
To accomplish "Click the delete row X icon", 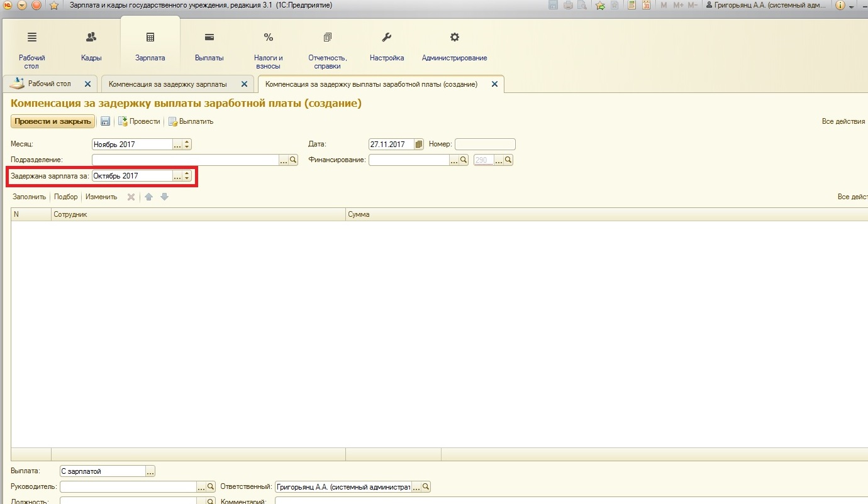I will tap(131, 197).
